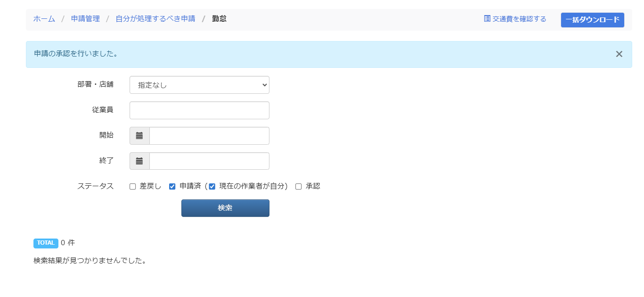
Task: Click the 勤怠 breadcrumb text
Action: [219, 19]
